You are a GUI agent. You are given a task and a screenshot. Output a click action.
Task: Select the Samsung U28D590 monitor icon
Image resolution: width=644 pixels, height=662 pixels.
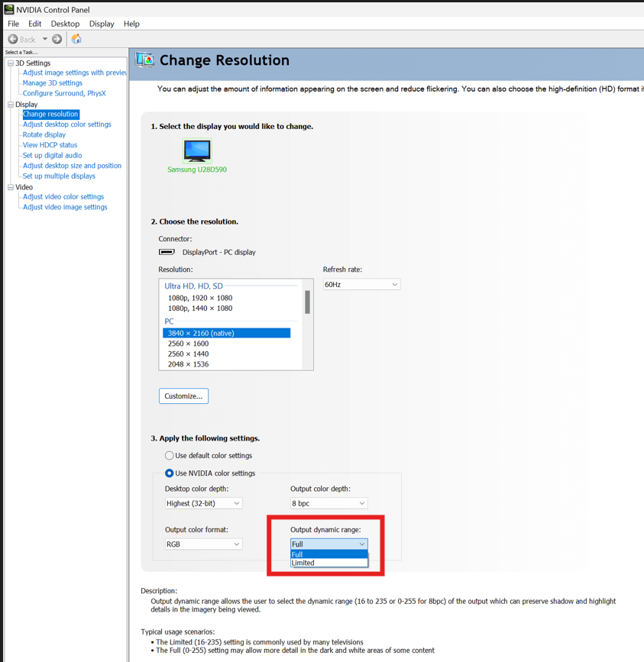point(197,150)
